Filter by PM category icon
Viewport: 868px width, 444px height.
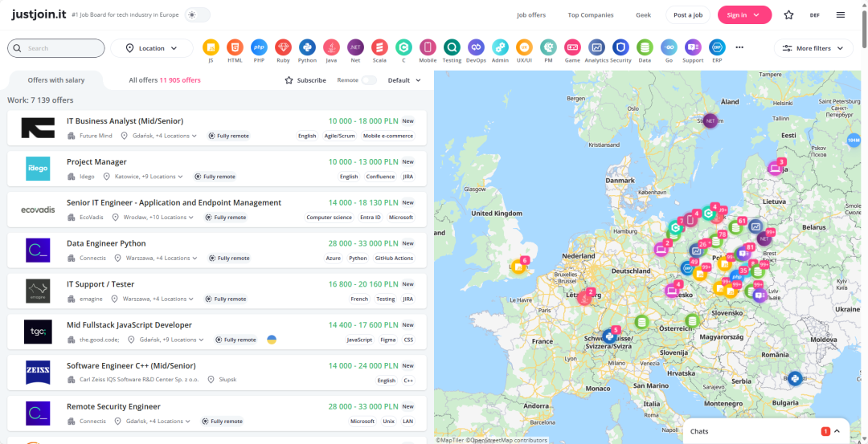click(x=548, y=47)
